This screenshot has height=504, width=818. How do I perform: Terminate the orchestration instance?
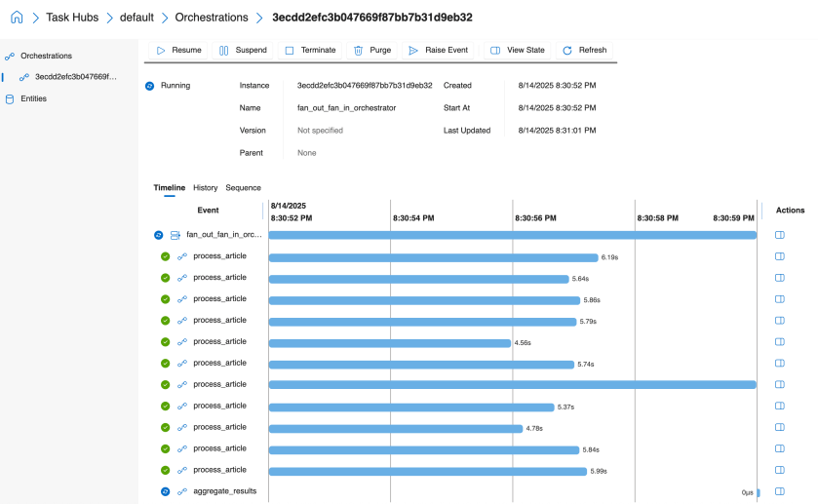[310, 50]
